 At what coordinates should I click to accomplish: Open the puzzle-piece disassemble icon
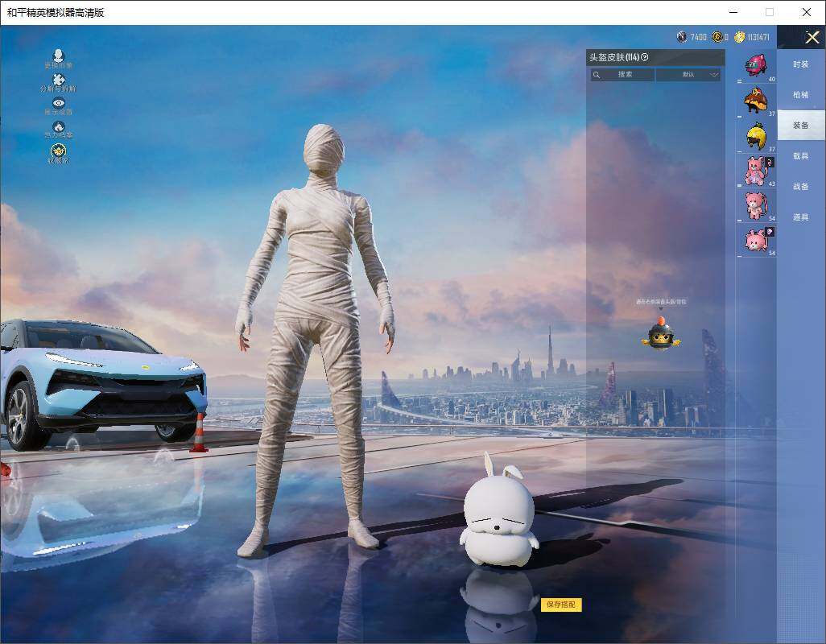59,79
